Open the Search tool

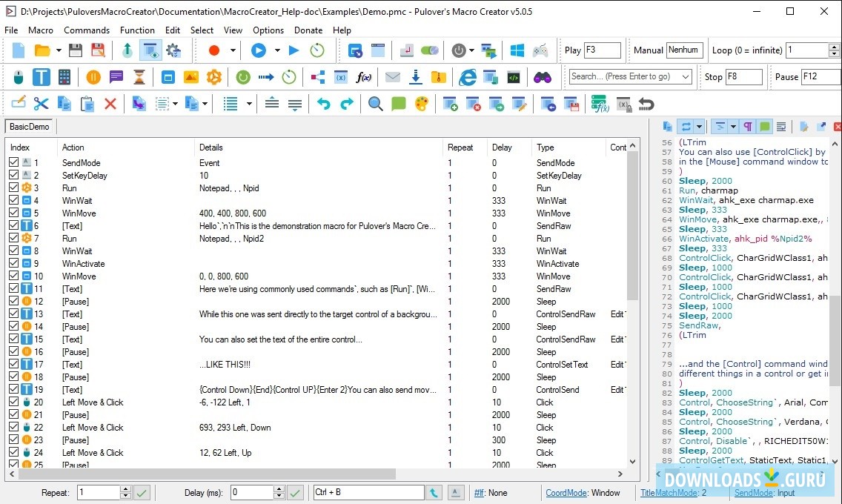(x=375, y=104)
